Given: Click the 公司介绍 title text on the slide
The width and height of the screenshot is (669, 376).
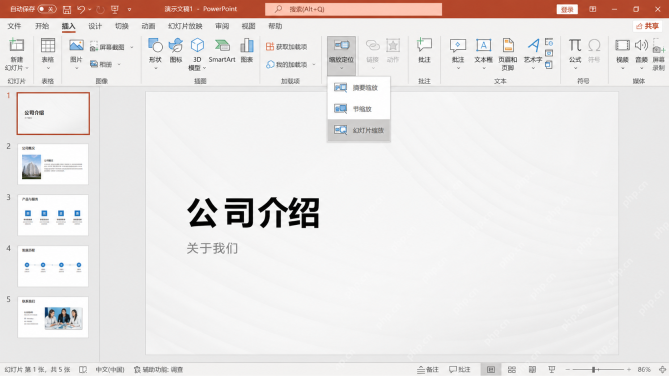Looking at the screenshot, I should [x=253, y=213].
